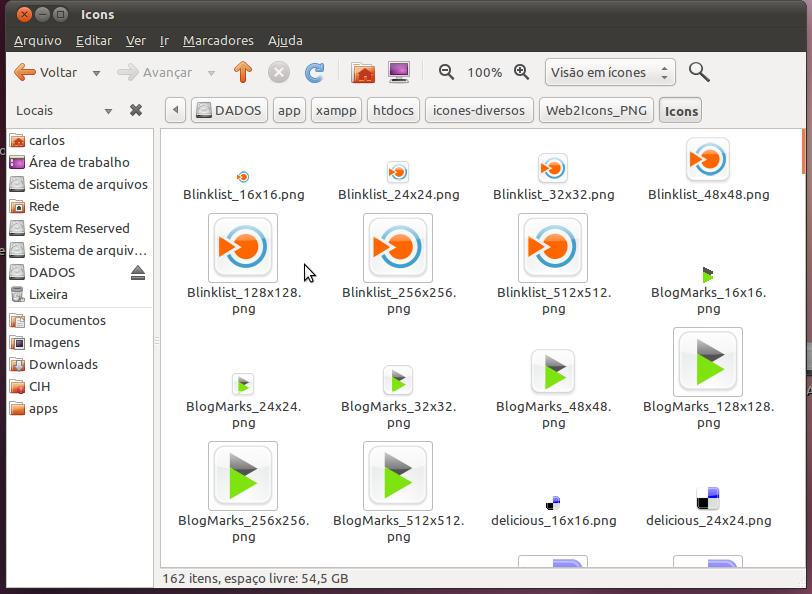Image resolution: width=812 pixels, height=594 pixels.
Task: Eject the DADOS volume
Action: point(138,272)
